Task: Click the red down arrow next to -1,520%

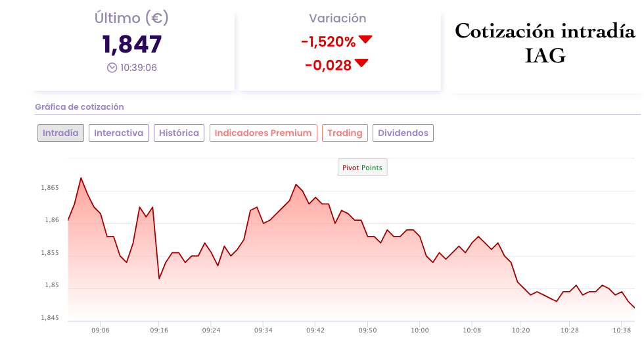Action: click(x=365, y=40)
